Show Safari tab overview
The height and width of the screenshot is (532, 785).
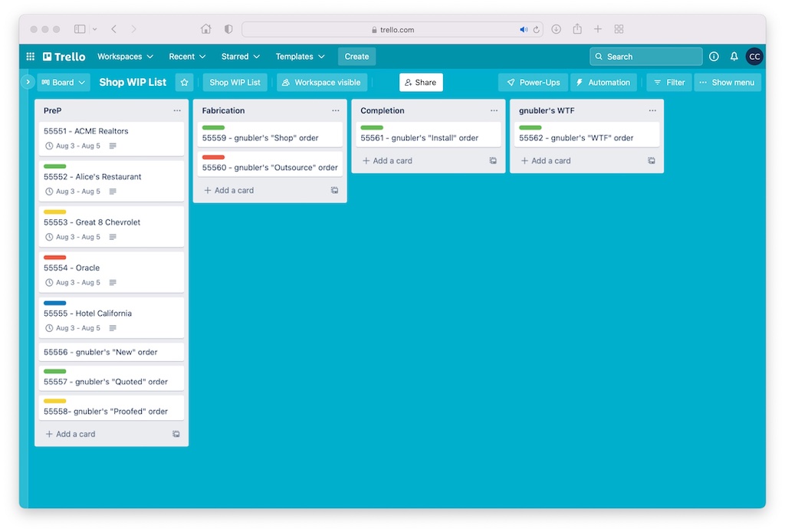[x=619, y=29]
